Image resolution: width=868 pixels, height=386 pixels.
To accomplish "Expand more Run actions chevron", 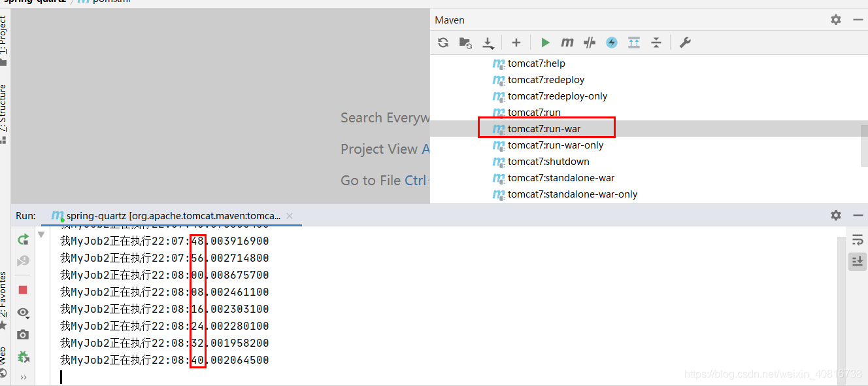I will (24, 377).
